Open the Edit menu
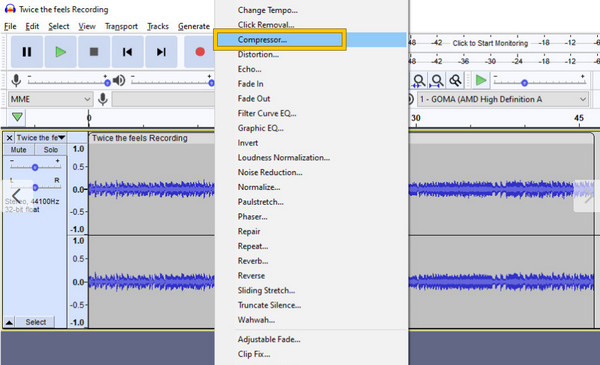The image size is (600, 365). [32, 26]
